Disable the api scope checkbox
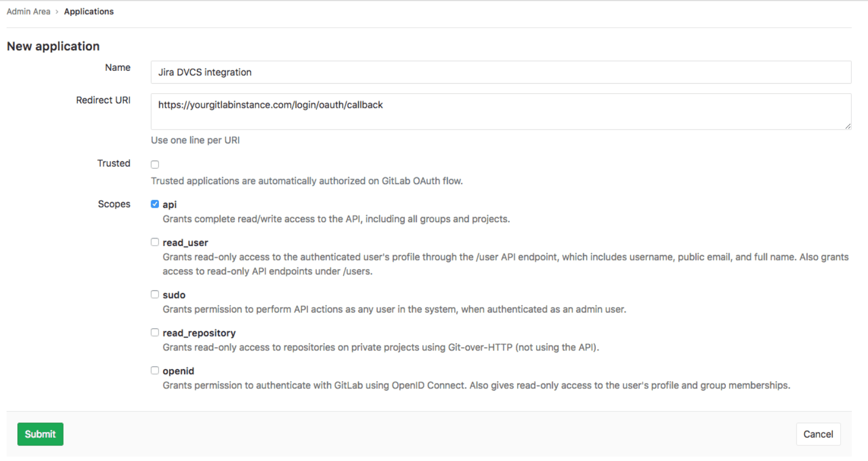The height and width of the screenshot is (461, 868). (x=155, y=204)
